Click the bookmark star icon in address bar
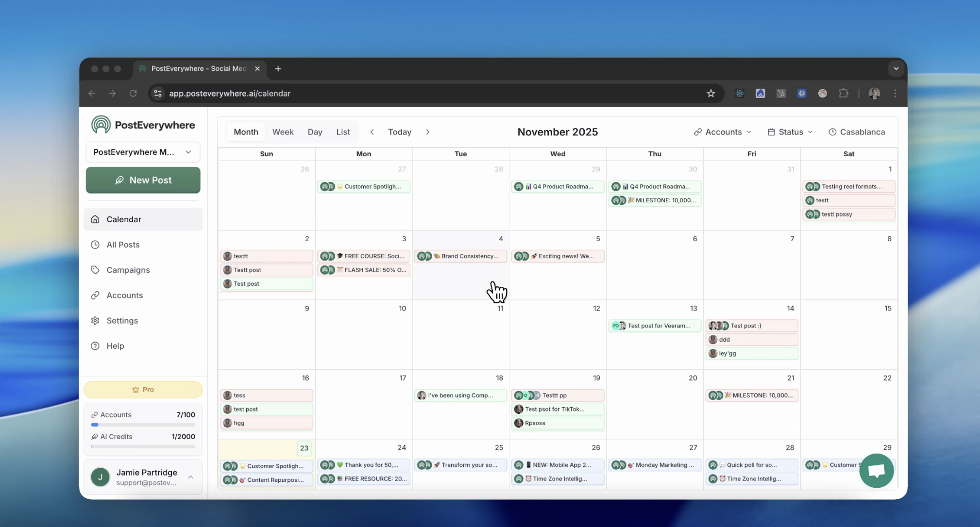980x527 pixels. click(710, 93)
